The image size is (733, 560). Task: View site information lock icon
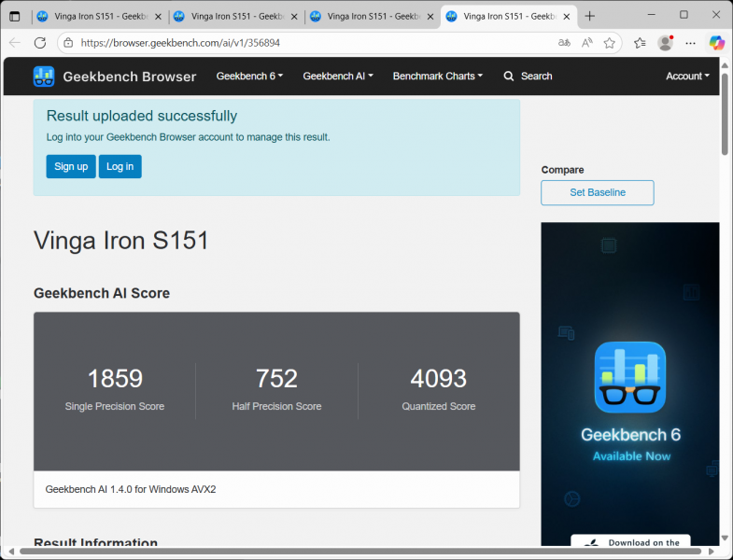[68, 43]
